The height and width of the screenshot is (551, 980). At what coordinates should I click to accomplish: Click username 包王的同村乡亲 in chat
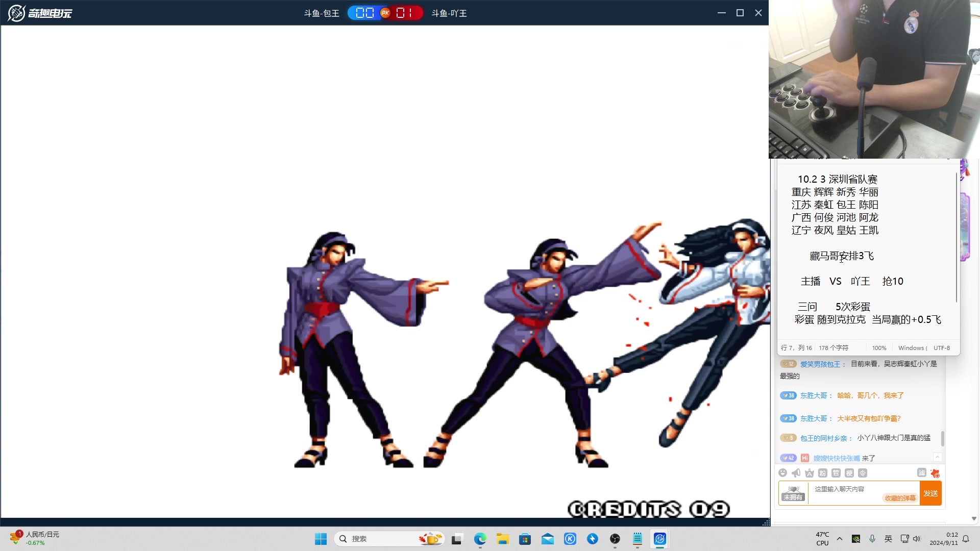823,438
